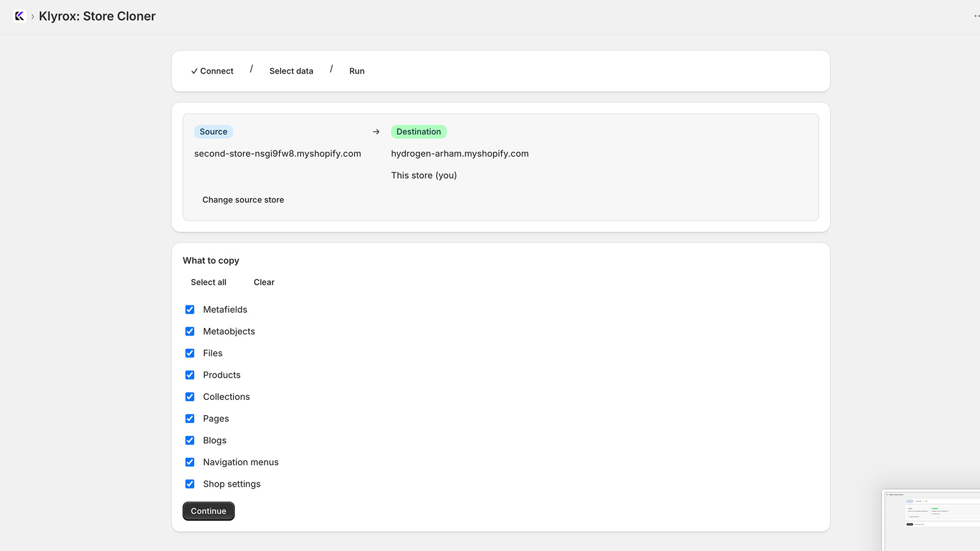This screenshot has height=551, width=980.
Task: Toggle the Blogs checkbox
Action: [190, 440]
